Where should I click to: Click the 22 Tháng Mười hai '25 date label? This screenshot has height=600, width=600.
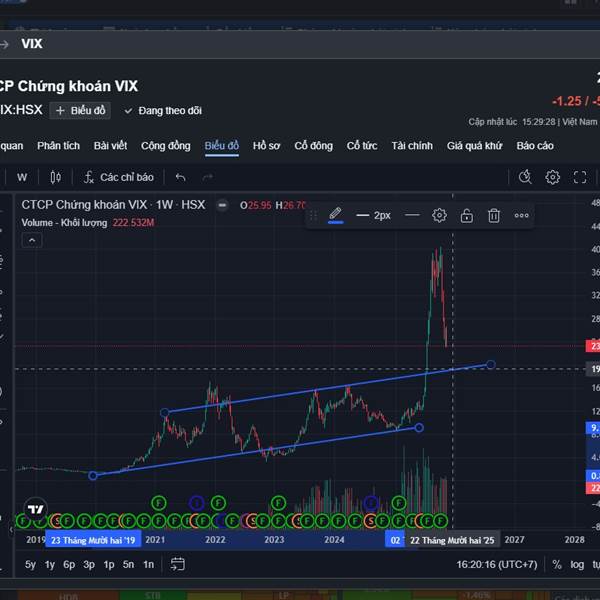point(452,540)
